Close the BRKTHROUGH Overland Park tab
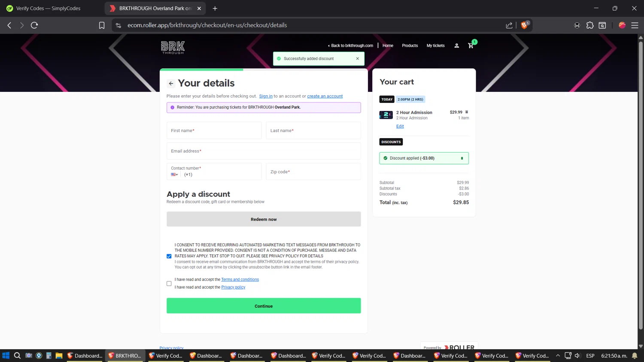Viewport: 644px width, 362px height. point(199,8)
